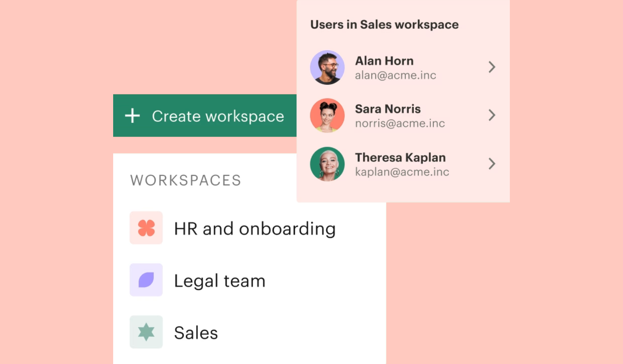Click the plus icon in Create workspace

(132, 116)
